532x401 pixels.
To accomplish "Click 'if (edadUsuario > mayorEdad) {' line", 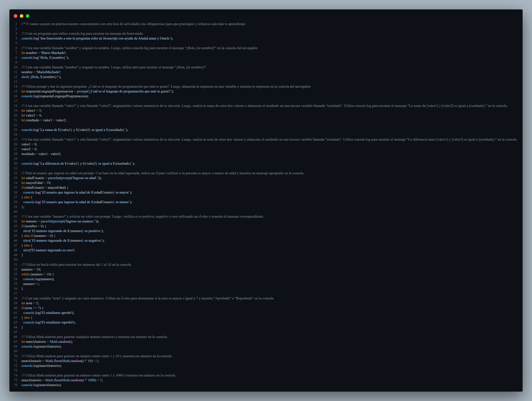I will [x=45, y=188].
